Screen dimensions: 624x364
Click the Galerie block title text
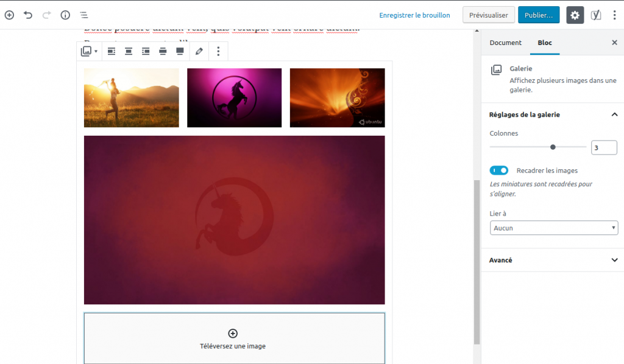[520, 68]
